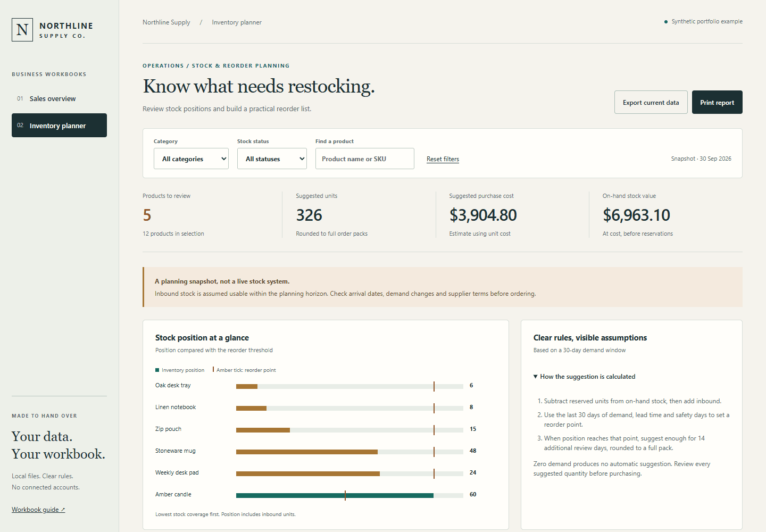Click the Reset filters link
The width and height of the screenshot is (766, 532).
coord(443,159)
